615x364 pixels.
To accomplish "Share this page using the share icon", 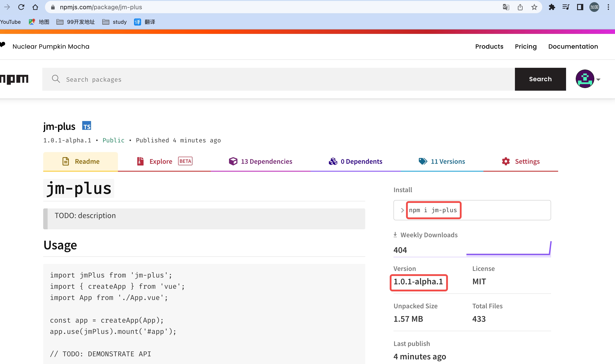I will 520,7.
